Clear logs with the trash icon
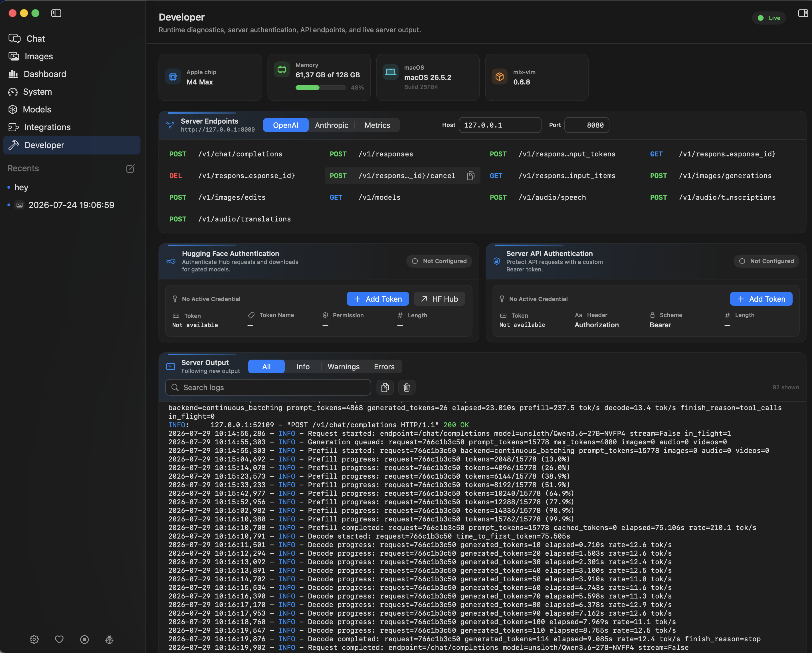Screen dimensions: 812x653 [406, 387]
